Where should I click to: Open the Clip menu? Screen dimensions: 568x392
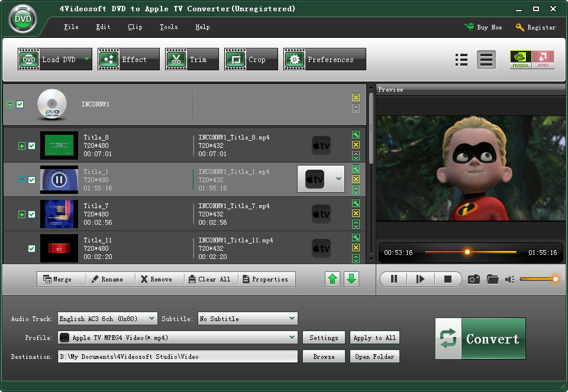(135, 27)
